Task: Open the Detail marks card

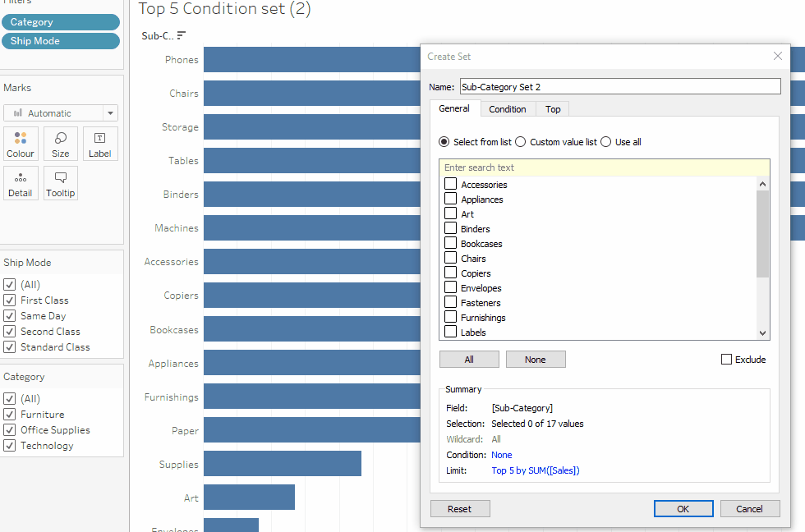Action: point(21,183)
